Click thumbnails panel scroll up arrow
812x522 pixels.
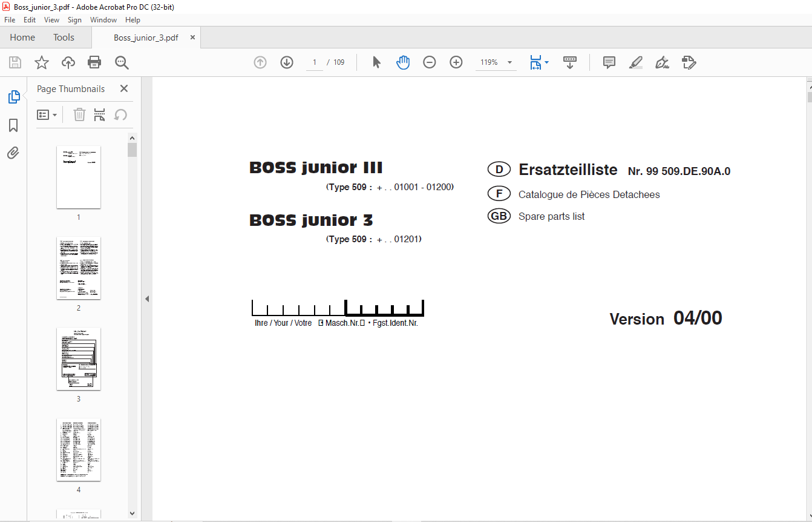133,137
